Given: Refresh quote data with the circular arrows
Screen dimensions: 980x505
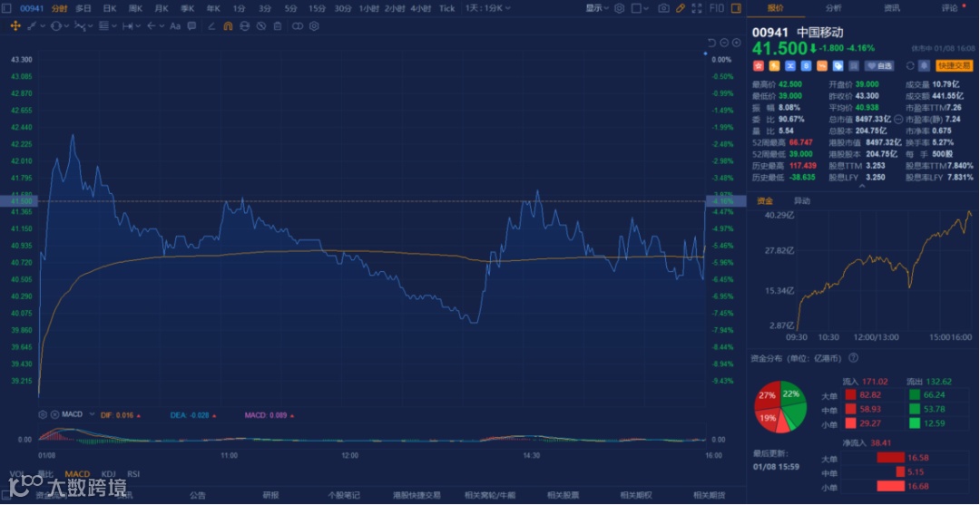Looking at the screenshot, I should (910, 65).
